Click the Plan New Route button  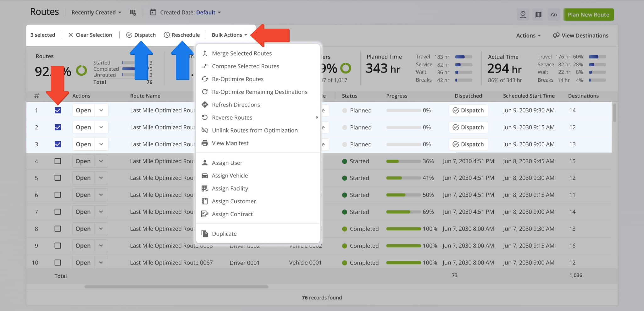tap(588, 14)
